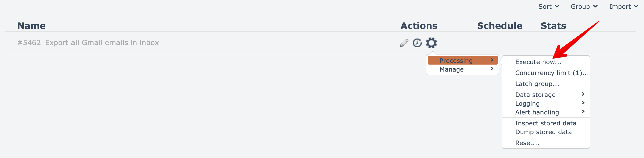This screenshot has height=158, width=644.
Task: Click the pencil edit icon
Action: tap(404, 43)
